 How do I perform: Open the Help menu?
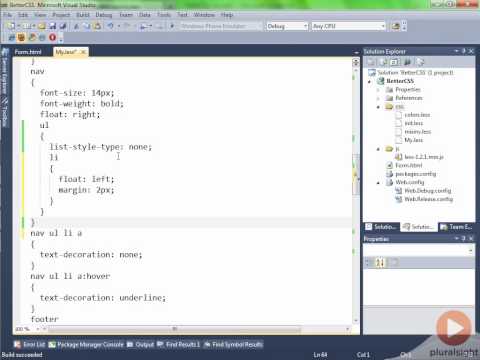tap(227, 15)
